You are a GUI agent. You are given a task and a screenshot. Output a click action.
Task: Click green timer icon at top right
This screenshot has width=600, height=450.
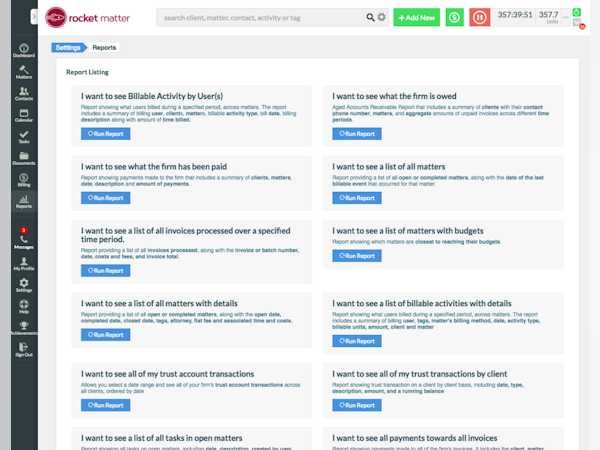tap(577, 12)
